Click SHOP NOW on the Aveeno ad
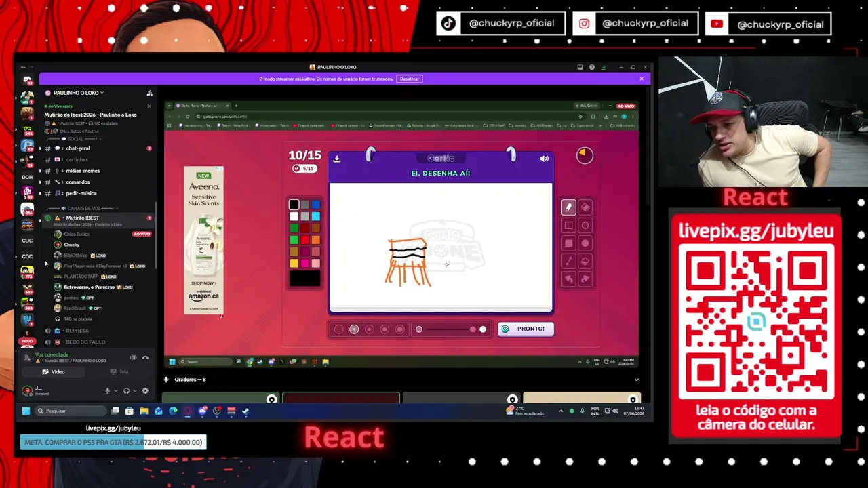The image size is (868, 488). coord(203,283)
